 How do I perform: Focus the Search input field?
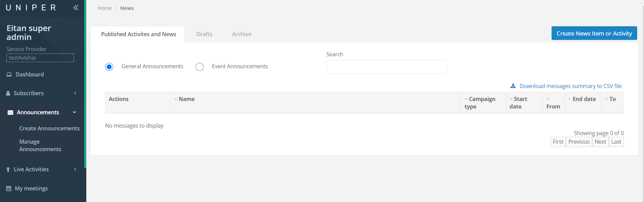point(386,67)
